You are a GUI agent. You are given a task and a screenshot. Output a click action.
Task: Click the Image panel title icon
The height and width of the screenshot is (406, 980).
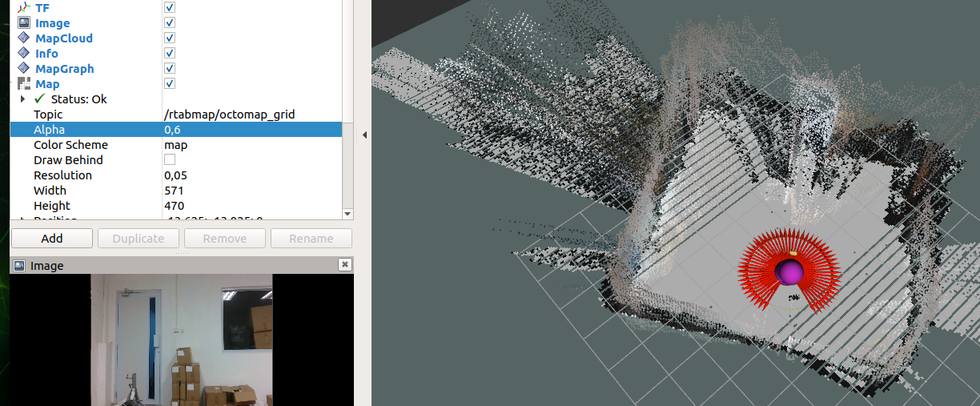coord(20,266)
